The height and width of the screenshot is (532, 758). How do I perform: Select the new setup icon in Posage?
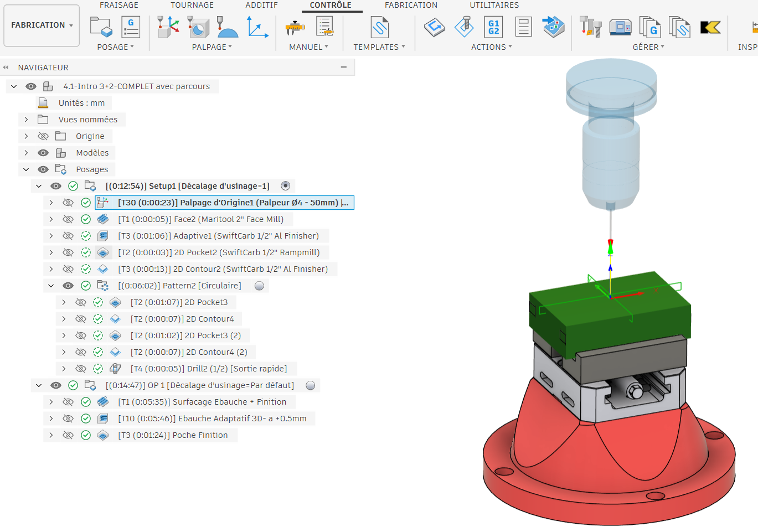coord(101,27)
